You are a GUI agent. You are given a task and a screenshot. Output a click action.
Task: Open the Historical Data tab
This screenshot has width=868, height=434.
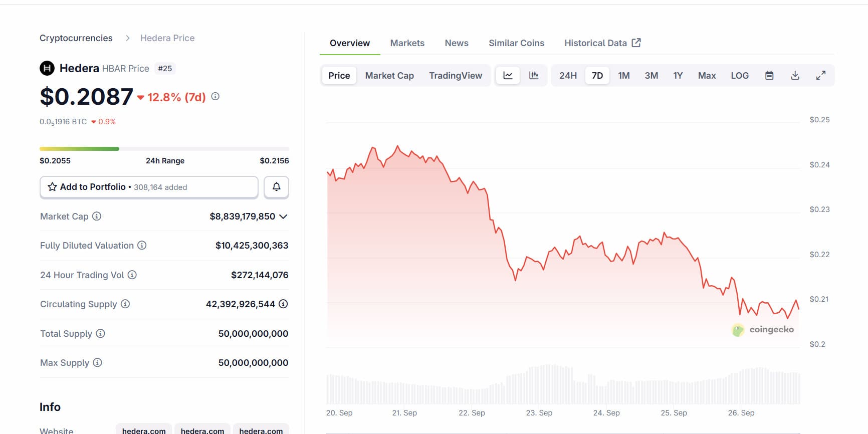(602, 43)
